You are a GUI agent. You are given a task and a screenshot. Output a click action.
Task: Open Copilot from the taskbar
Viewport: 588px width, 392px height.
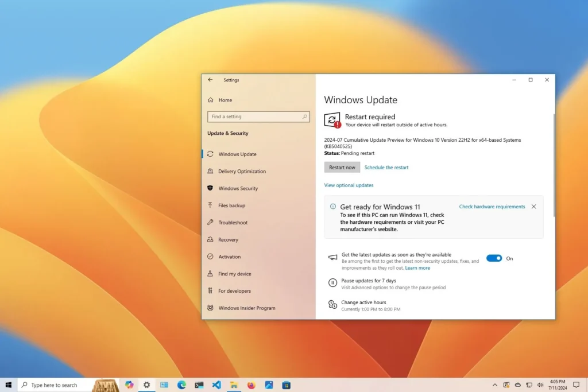click(129, 385)
